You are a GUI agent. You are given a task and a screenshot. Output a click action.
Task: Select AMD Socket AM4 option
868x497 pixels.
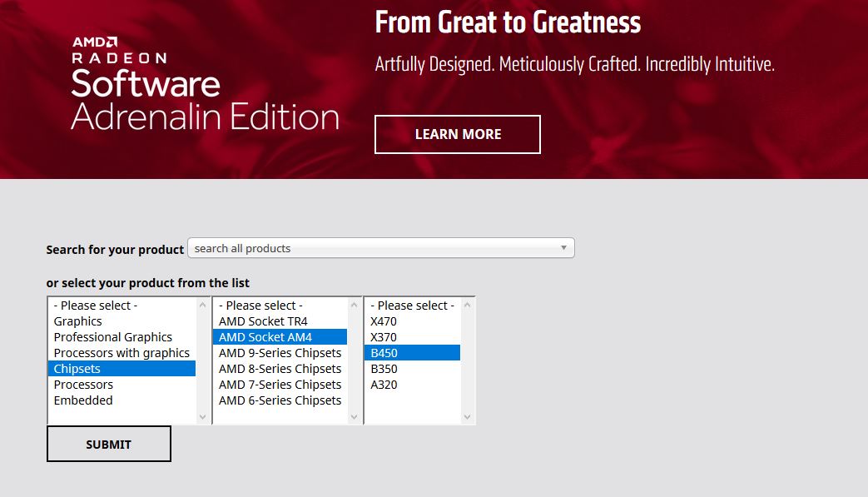point(280,337)
